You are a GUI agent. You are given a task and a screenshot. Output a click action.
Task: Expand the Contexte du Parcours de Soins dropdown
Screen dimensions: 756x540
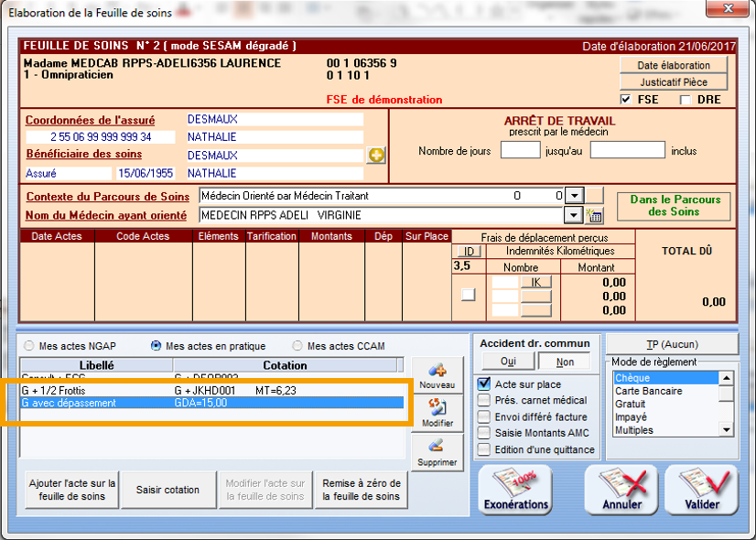pyautogui.click(x=574, y=196)
